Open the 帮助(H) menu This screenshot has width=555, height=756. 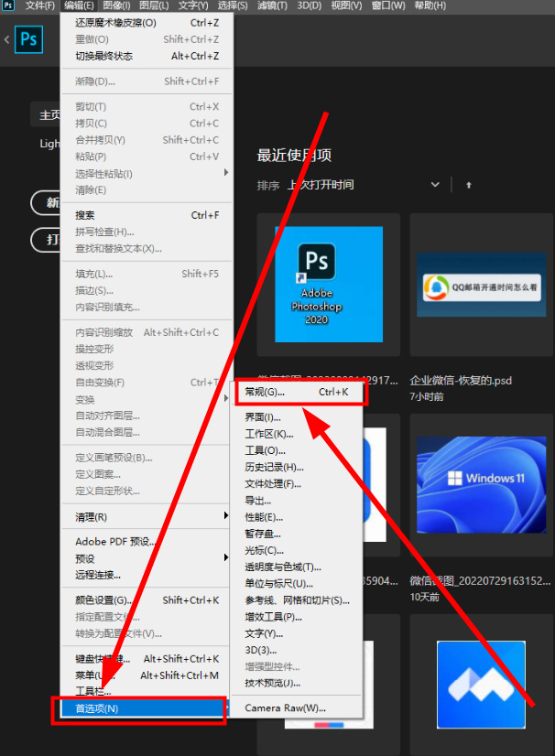coord(430,5)
